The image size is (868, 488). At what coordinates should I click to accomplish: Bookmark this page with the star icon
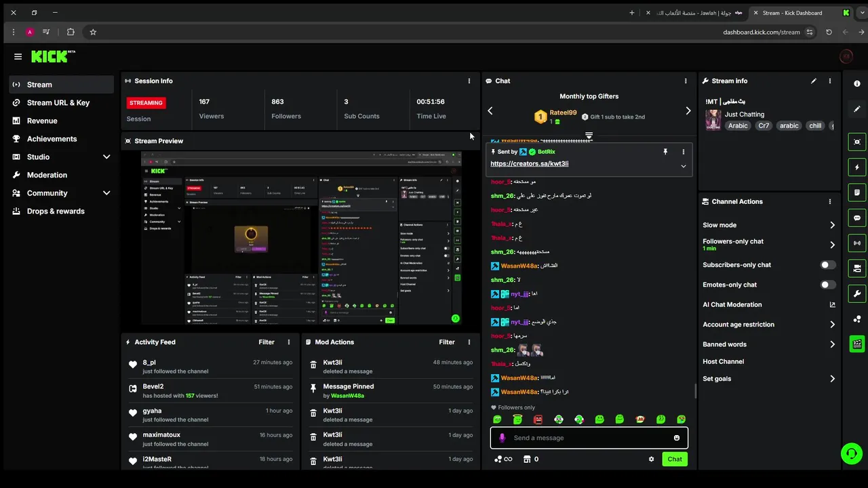coord(93,32)
